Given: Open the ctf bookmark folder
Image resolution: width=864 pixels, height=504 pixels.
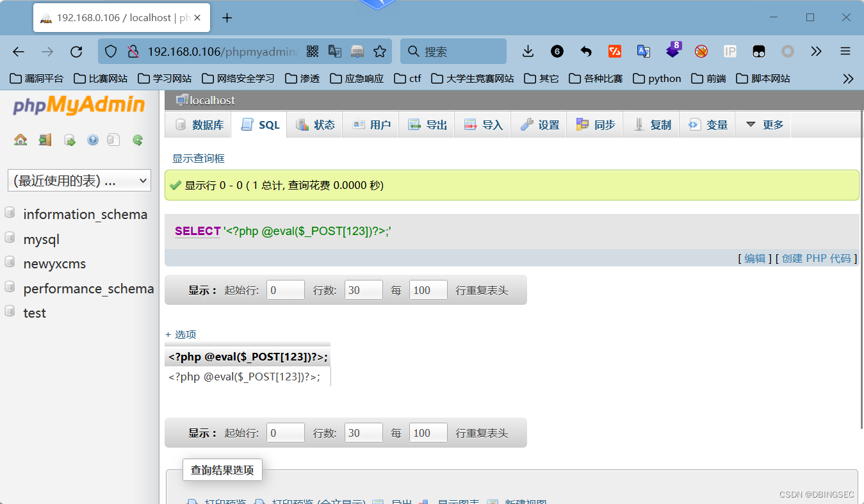Looking at the screenshot, I should point(408,79).
